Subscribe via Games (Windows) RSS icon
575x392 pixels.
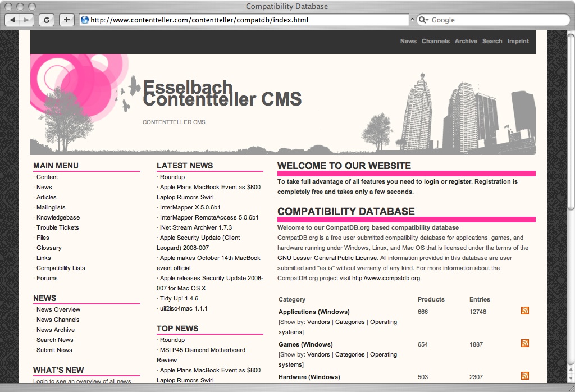click(525, 343)
